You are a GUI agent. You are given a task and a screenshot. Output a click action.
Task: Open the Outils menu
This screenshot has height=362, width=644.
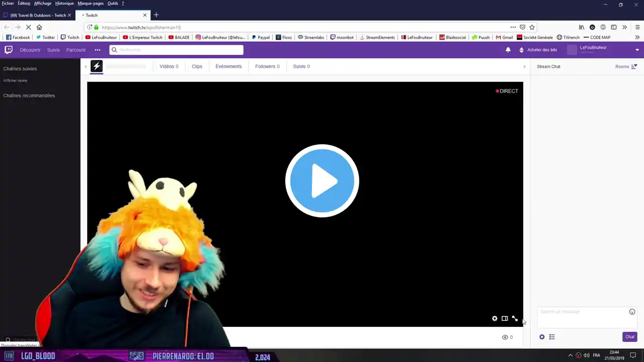(113, 4)
